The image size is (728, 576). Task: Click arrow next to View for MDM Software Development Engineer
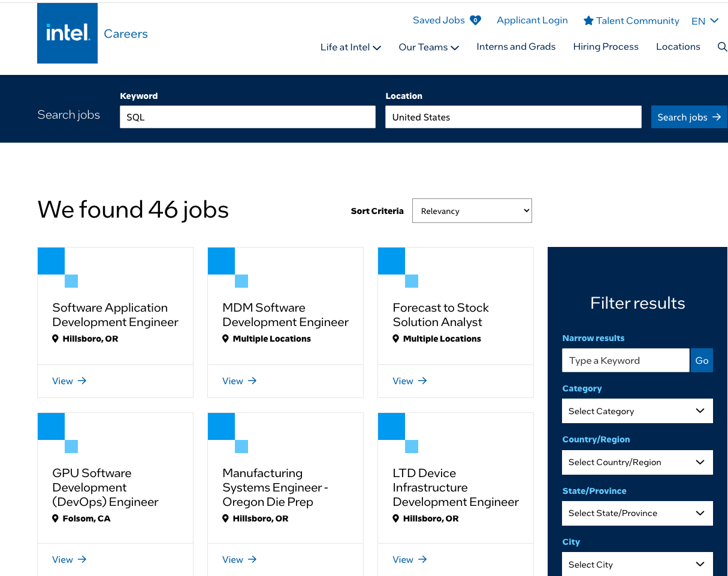(252, 381)
